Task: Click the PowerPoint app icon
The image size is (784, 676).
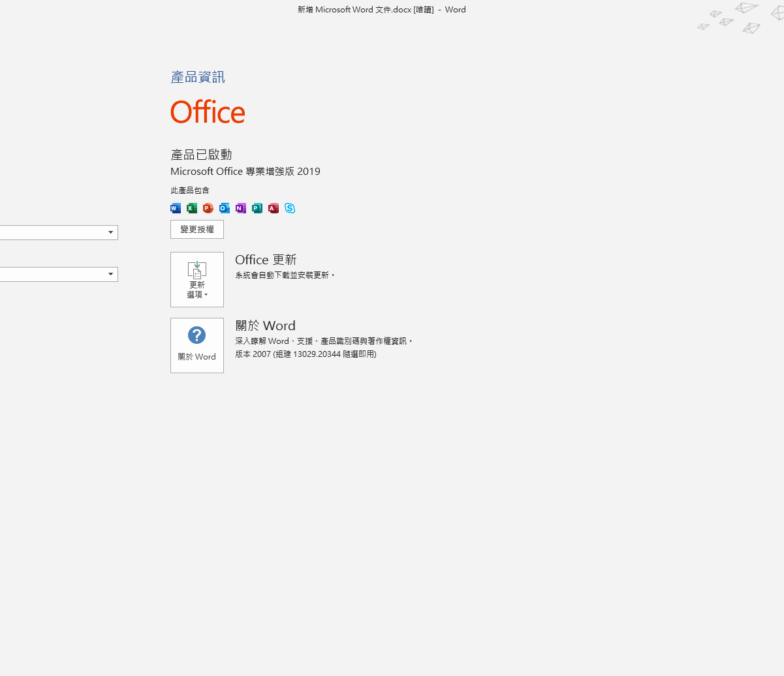Action: point(208,208)
